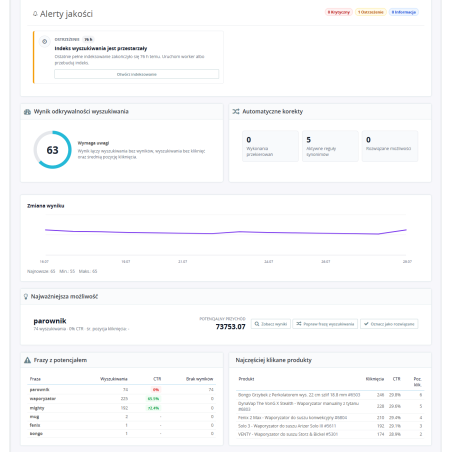Click the shuffle icon next to Automatyczne korekty
The width and height of the screenshot is (452, 452).
click(x=236, y=111)
